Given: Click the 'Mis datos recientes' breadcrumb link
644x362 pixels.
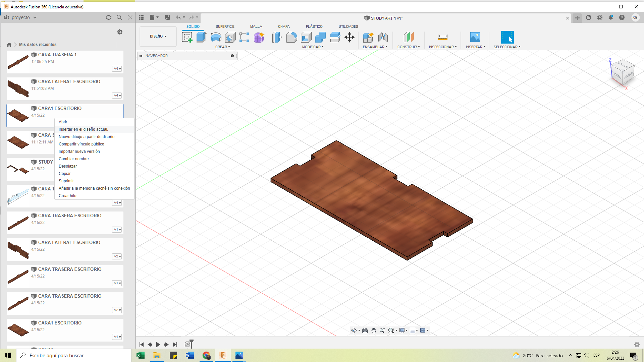Looking at the screenshot, I should pyautogui.click(x=38, y=45).
